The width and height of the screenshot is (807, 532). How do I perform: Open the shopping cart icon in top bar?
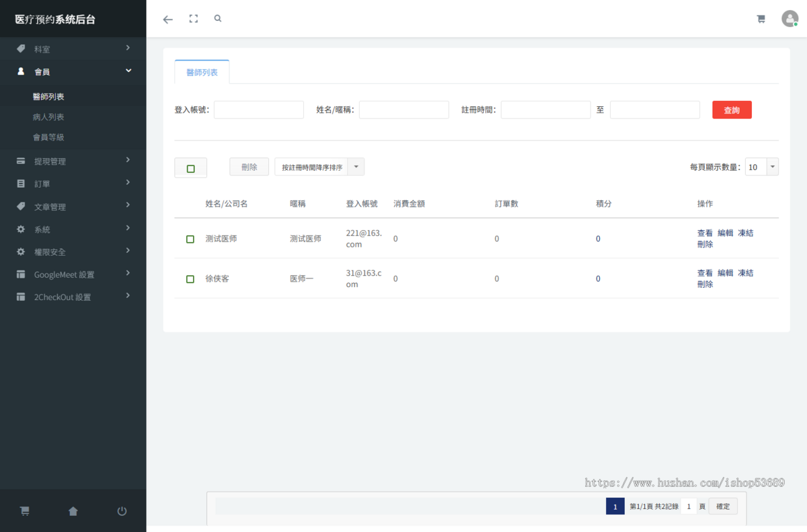(x=761, y=19)
